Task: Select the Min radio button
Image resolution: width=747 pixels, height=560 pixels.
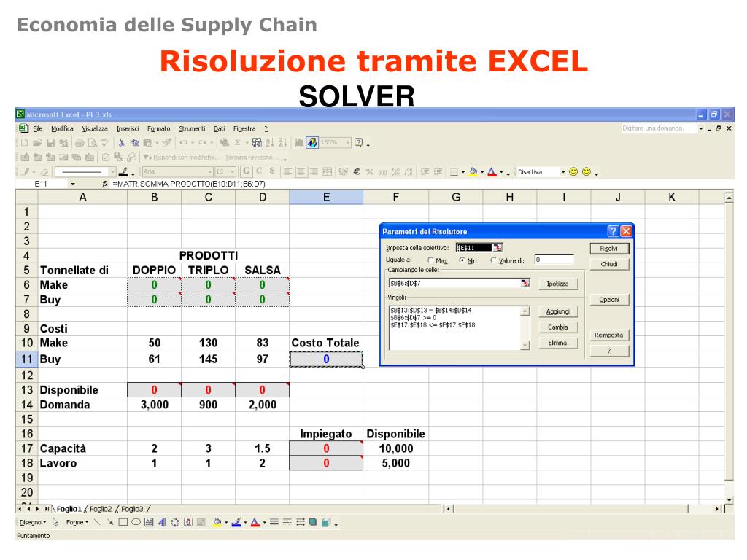Action: click(x=462, y=260)
